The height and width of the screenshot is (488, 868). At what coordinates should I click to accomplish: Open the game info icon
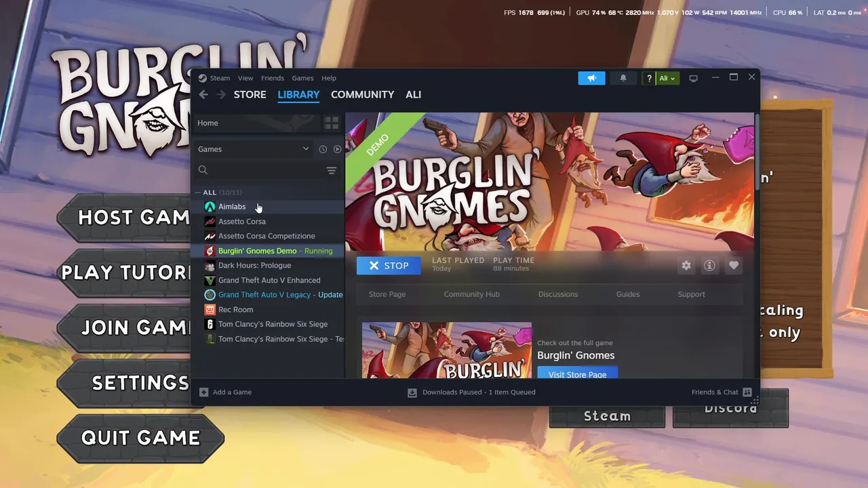[709, 266]
